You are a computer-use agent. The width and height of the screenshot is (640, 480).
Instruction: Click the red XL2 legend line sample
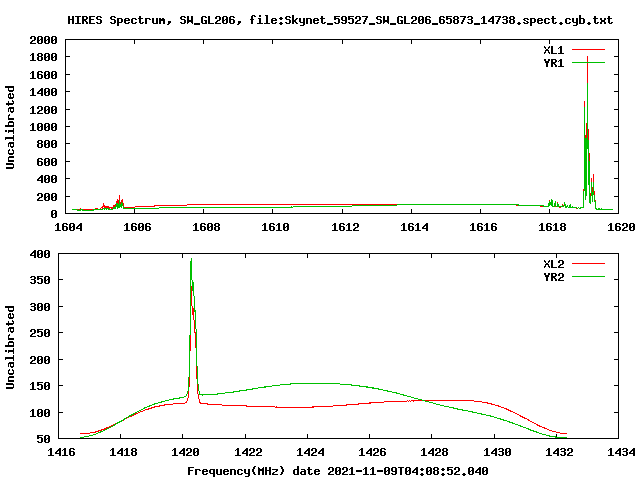point(588,264)
